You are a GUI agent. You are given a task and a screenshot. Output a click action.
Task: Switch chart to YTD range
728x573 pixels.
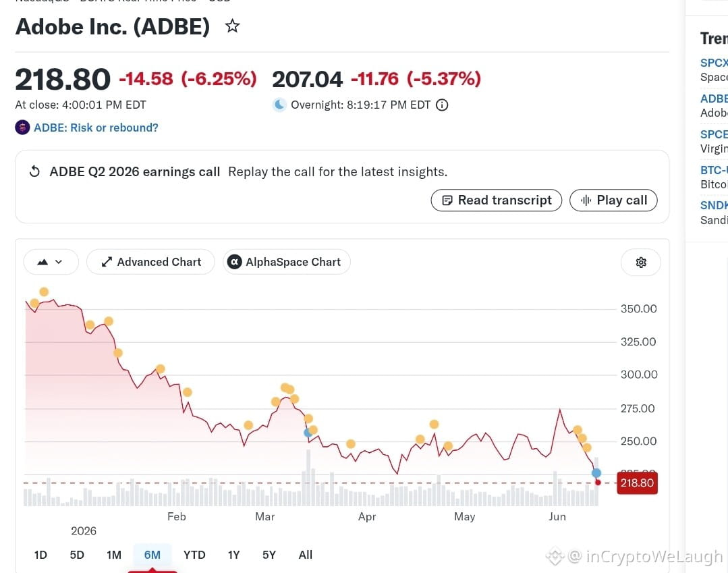coord(194,555)
